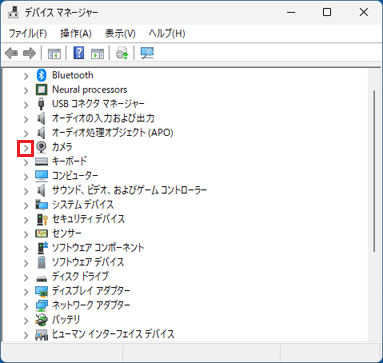383x363 pixels.
Task: Expand the オーディオ処理オブジェクト (APO) node
Action: [26, 133]
